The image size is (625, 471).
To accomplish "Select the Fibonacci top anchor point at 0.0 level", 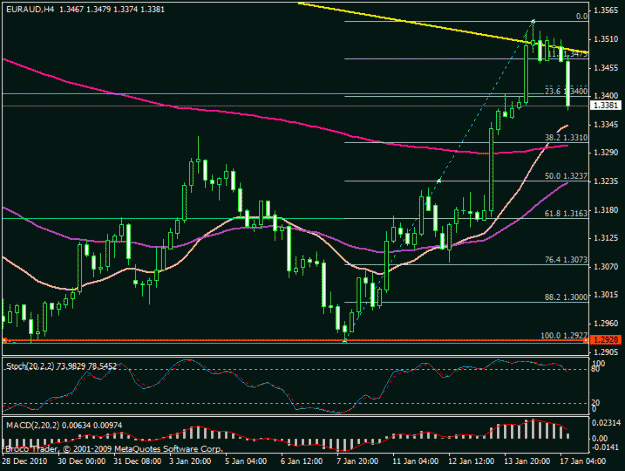I will (x=533, y=21).
